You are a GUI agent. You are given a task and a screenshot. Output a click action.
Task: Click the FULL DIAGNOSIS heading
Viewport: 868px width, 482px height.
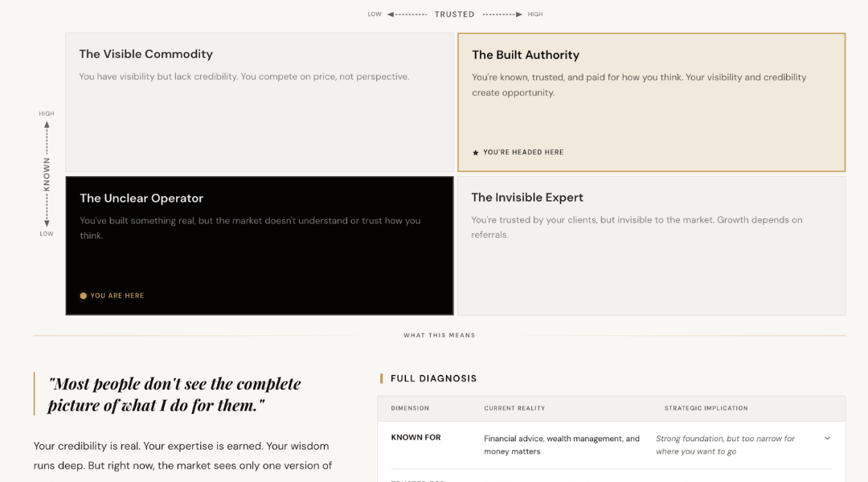point(433,378)
